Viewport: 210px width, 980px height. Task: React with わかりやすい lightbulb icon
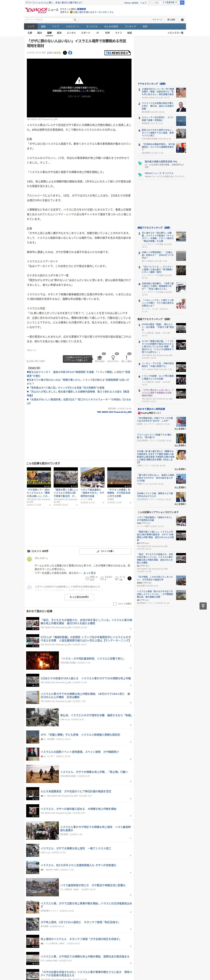pyautogui.click(x=113, y=358)
